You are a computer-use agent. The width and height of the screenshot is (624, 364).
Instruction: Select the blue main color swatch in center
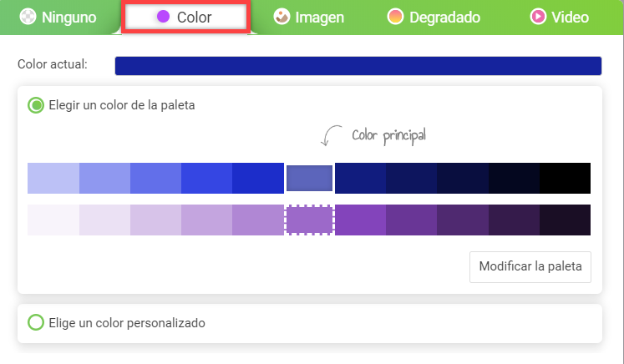click(309, 178)
